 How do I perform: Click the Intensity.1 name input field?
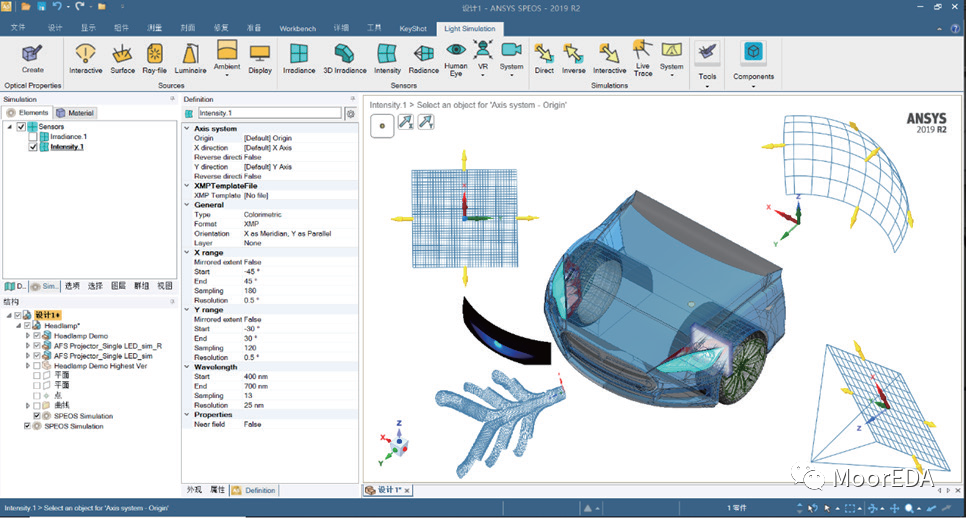(x=269, y=113)
